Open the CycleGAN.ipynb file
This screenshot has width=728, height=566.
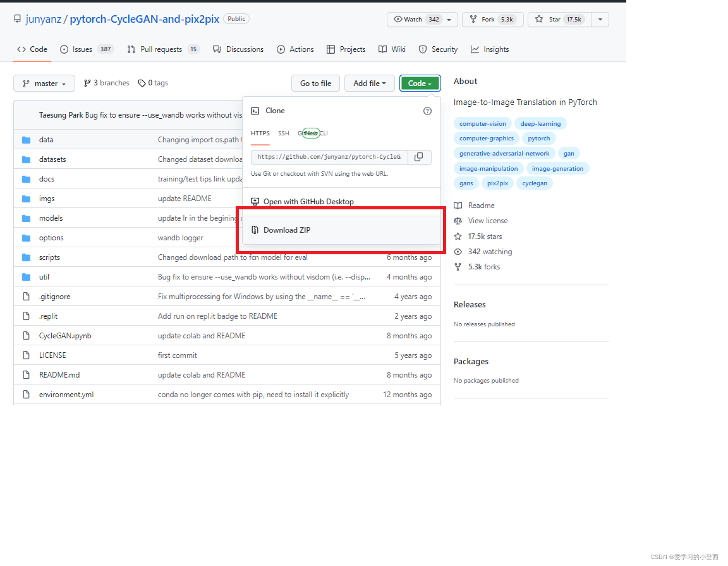click(65, 336)
